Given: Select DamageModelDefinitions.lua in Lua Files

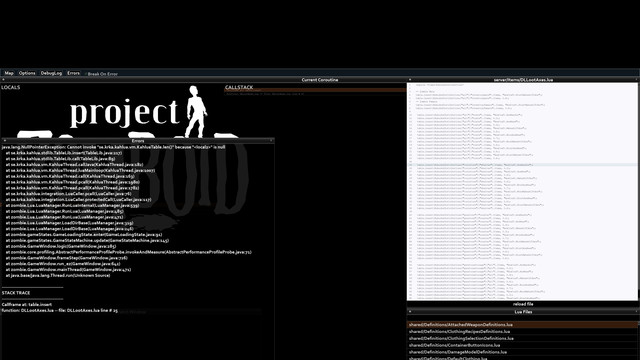Looking at the screenshot, I should pos(523,352).
